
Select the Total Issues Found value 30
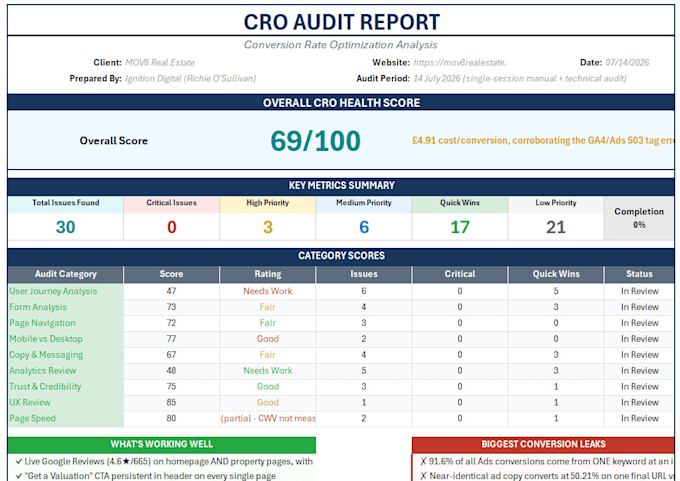[x=65, y=227]
